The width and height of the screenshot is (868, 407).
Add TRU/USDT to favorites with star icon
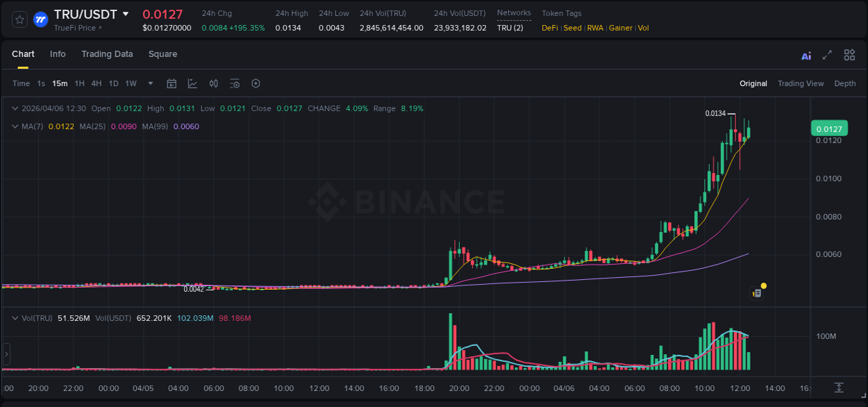(20, 19)
